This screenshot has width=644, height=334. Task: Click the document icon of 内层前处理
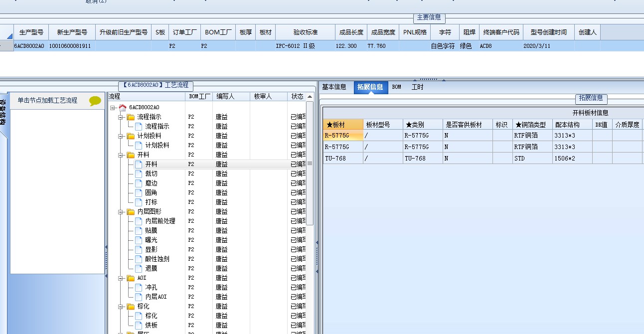pos(139,221)
